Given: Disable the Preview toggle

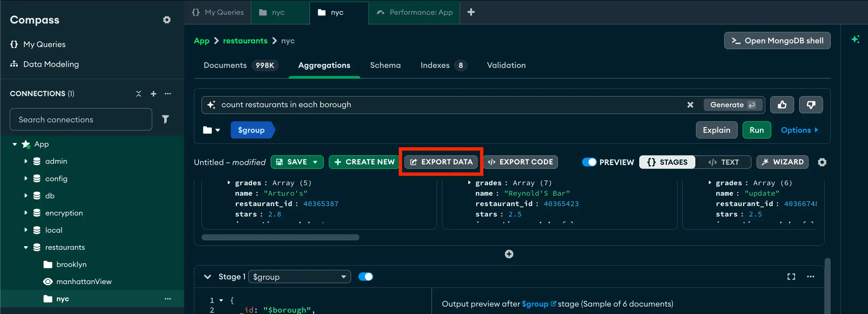Looking at the screenshot, I should tap(589, 162).
